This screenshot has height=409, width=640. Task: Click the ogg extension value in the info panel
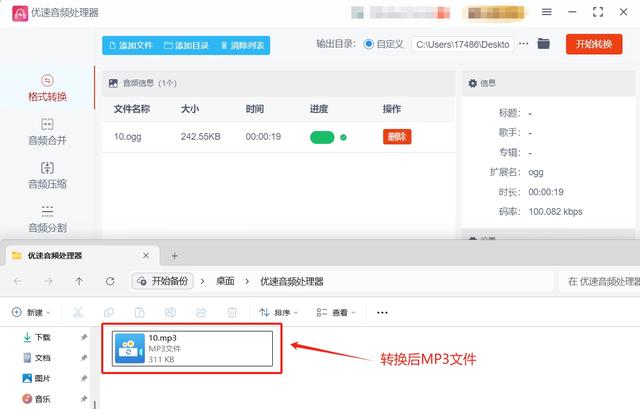pyautogui.click(x=536, y=172)
